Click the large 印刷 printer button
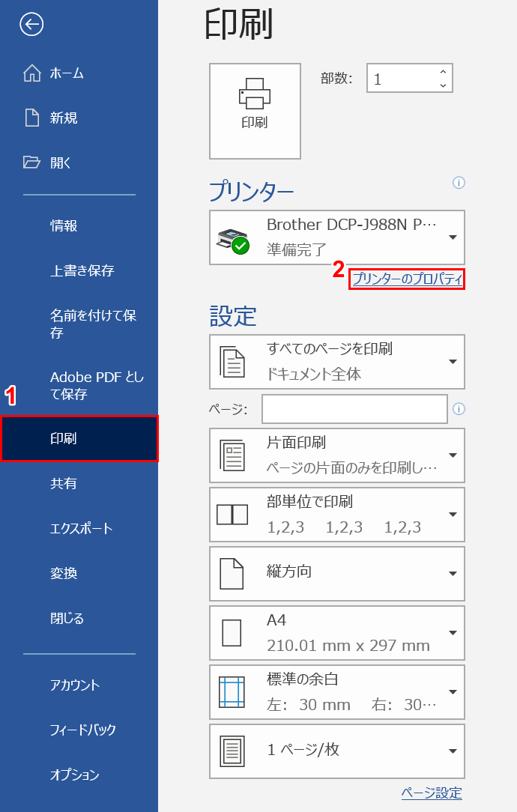 tap(255, 111)
